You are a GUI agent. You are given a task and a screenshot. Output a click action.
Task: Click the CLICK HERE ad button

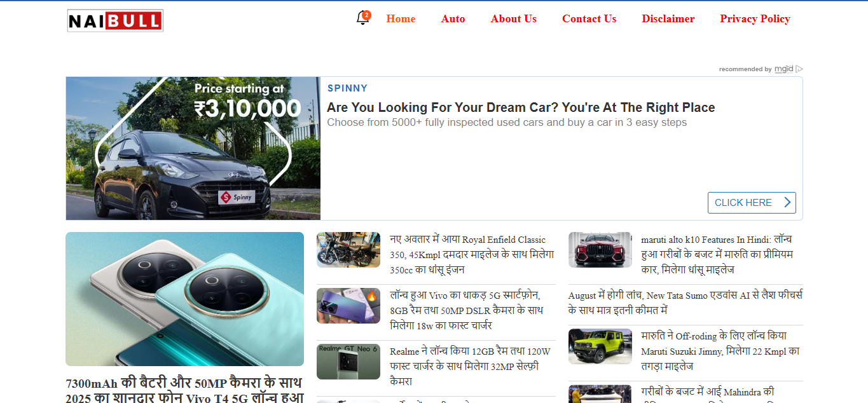click(752, 203)
